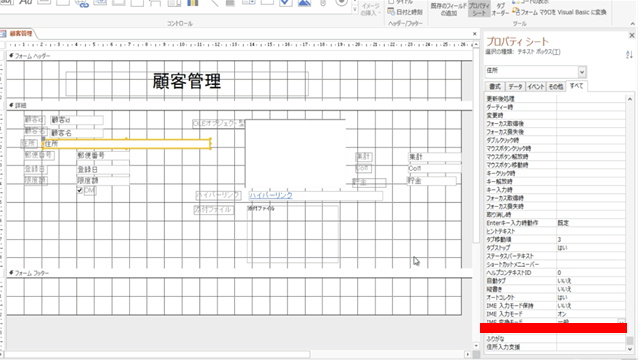Expand the controls gallery more arrow

[354, 11]
